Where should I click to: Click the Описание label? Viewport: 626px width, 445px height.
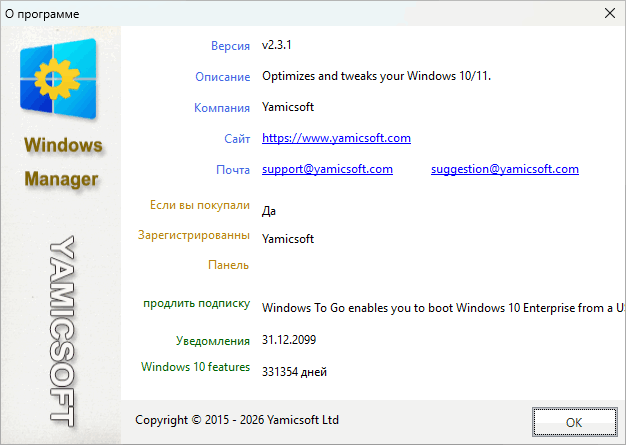pyautogui.click(x=222, y=77)
